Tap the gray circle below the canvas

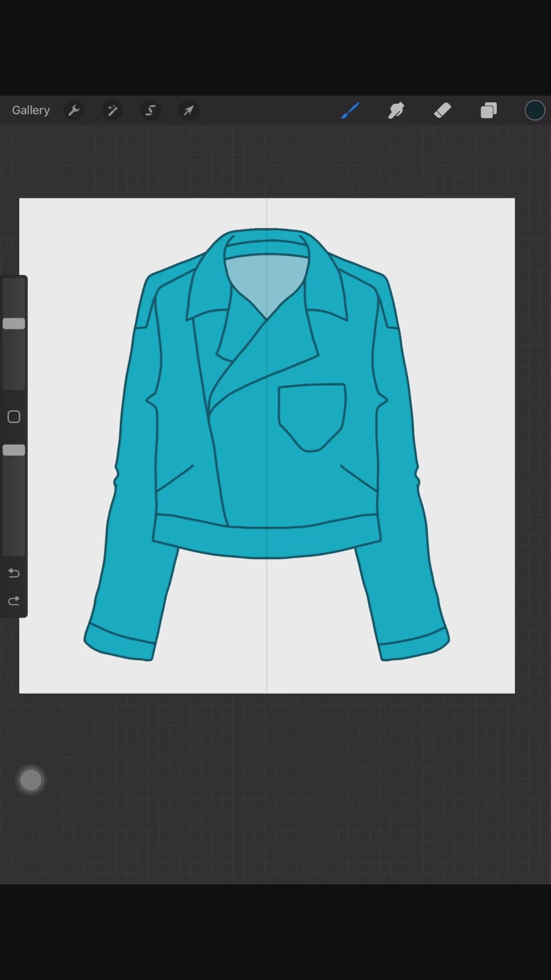(x=31, y=780)
